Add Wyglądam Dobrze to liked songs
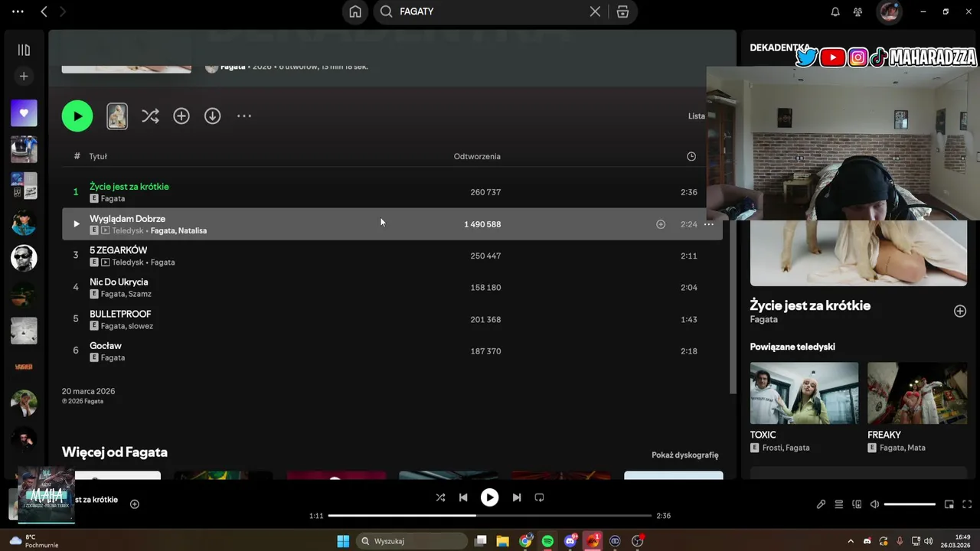Image resolution: width=980 pixels, height=551 pixels. (x=661, y=224)
